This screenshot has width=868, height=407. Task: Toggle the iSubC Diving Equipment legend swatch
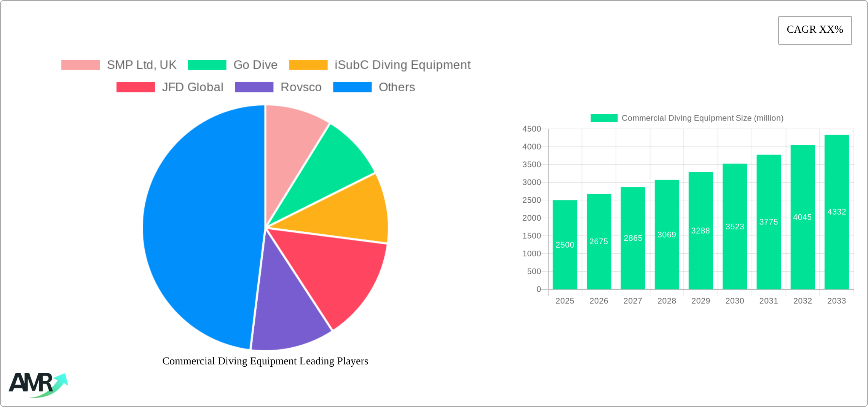click(x=308, y=65)
